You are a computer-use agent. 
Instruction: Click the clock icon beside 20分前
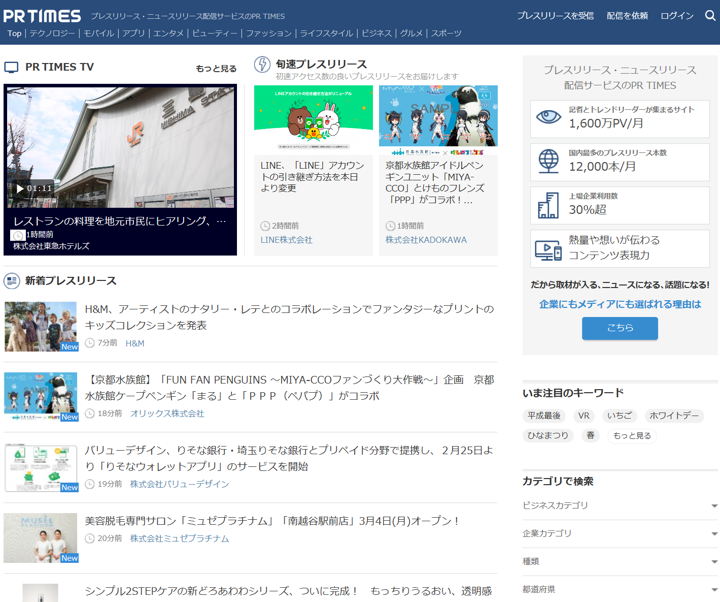coord(90,538)
